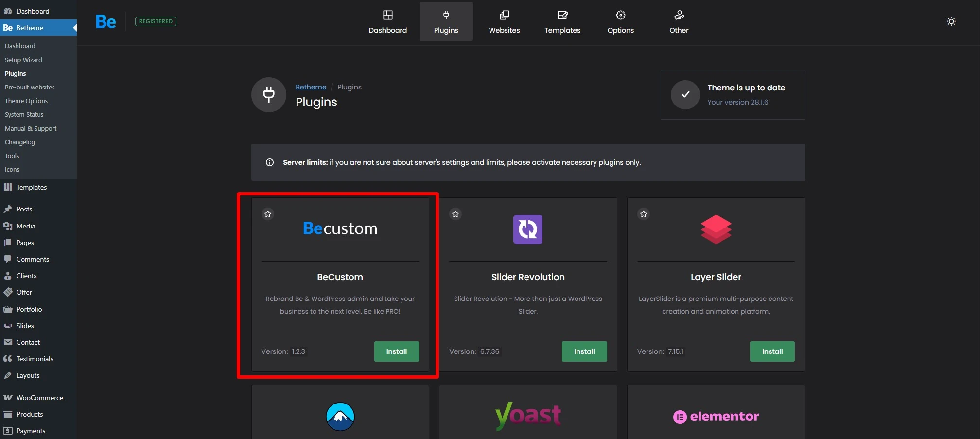Click the Slider Revolution purple icon
The width and height of the screenshot is (980, 439).
pyautogui.click(x=528, y=229)
